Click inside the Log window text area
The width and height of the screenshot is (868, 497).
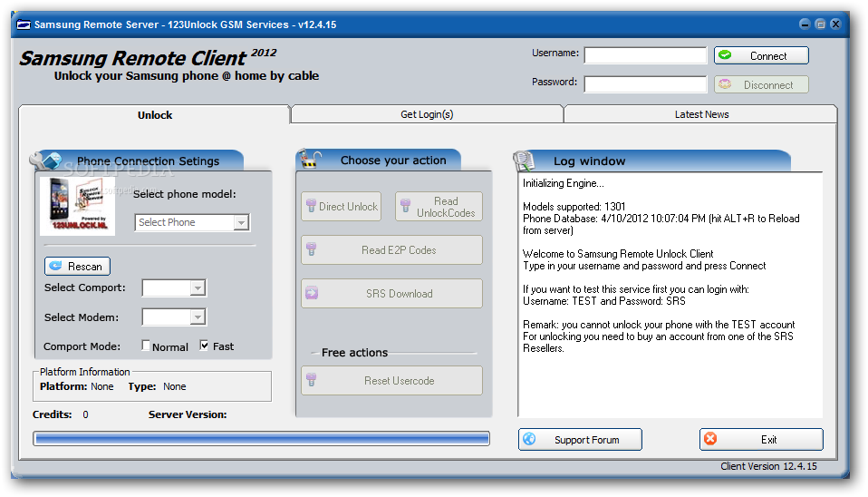pos(670,295)
